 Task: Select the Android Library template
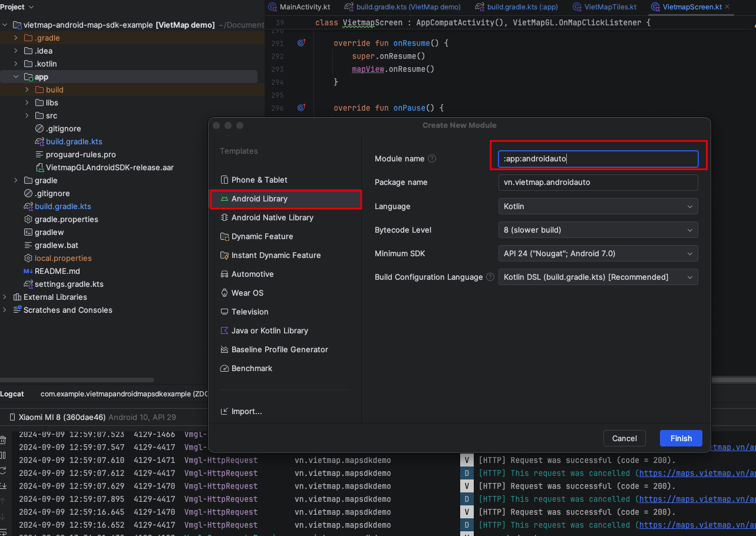point(285,198)
